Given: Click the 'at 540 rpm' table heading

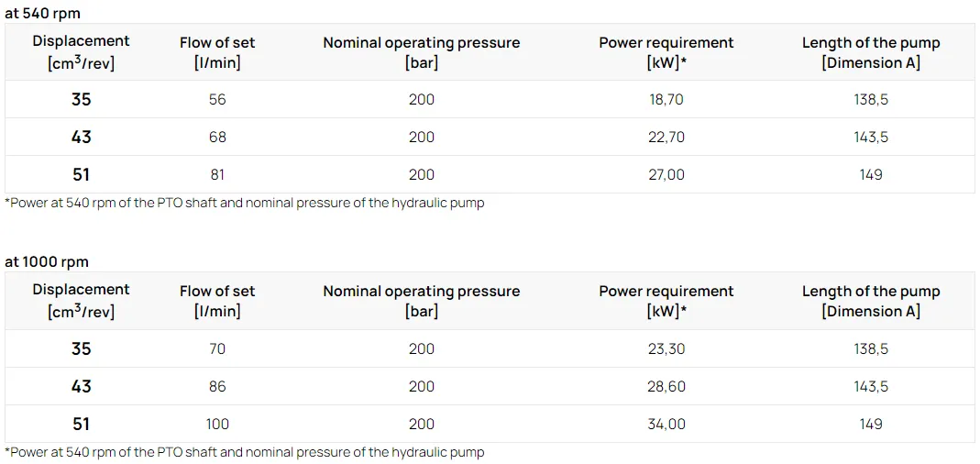Looking at the screenshot, I should coord(42,13).
